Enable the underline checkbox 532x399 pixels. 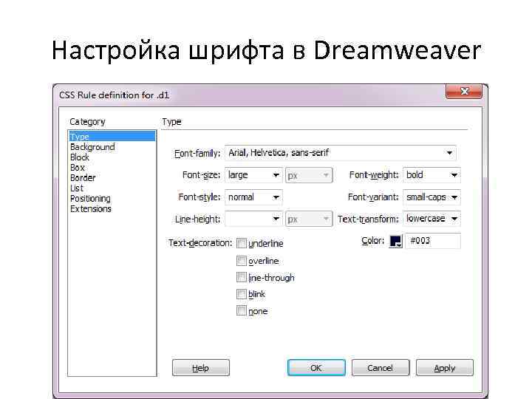(241, 243)
